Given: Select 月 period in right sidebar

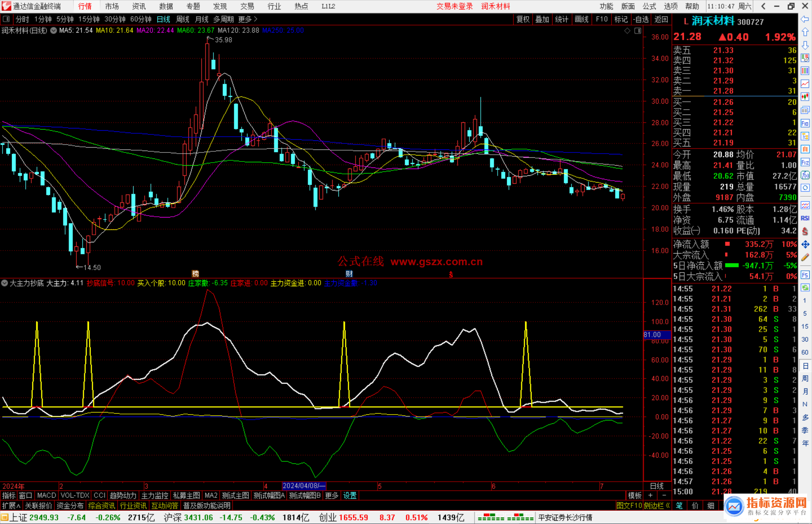Looking at the screenshot, I should tap(805, 391).
